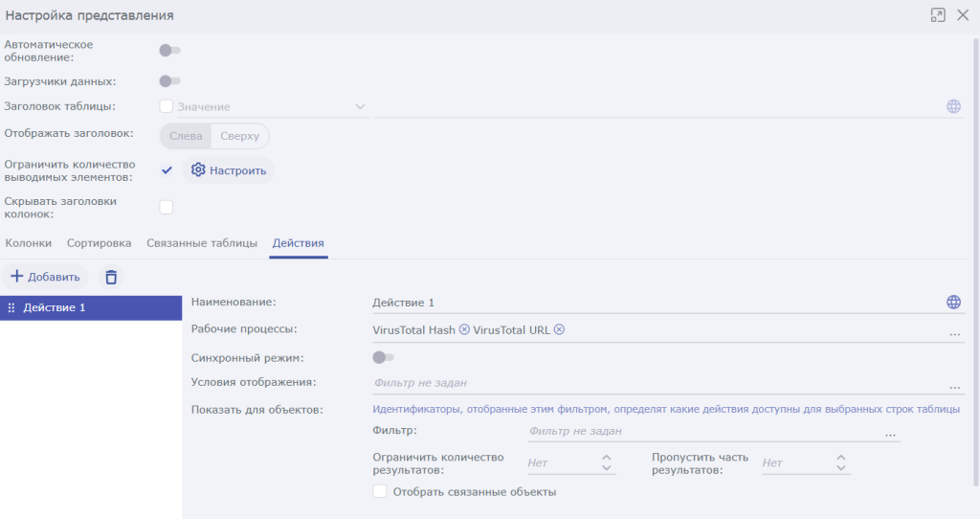Open Связанные таблицы tab
This screenshot has height=519, width=980.
coord(202,243)
